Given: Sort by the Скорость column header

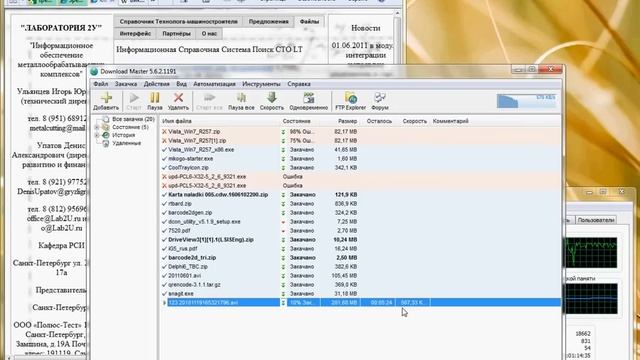Looking at the screenshot, I should point(414,121).
